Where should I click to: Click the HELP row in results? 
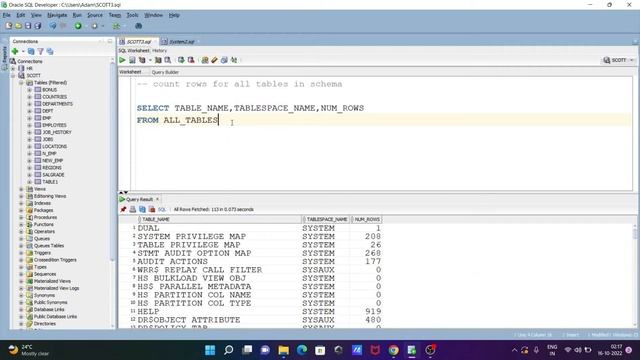tap(256, 311)
